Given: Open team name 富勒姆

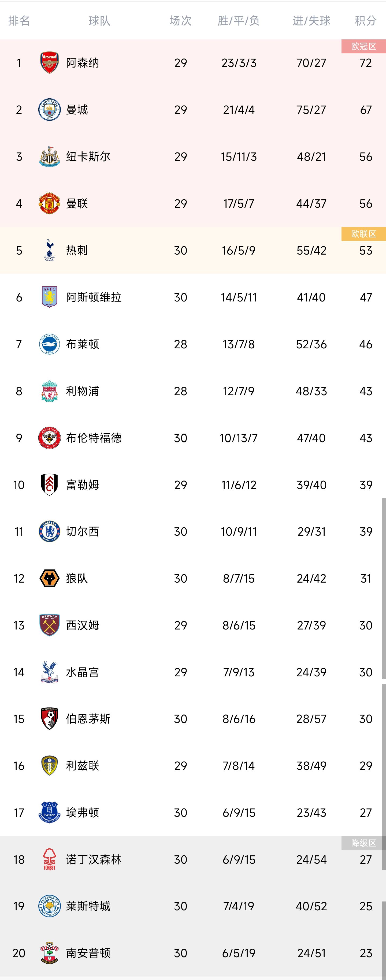Looking at the screenshot, I should point(83,485).
